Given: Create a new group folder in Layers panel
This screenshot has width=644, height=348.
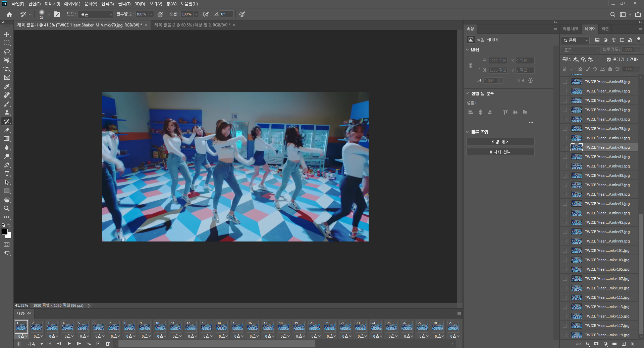Looking at the screenshot, I should [x=614, y=344].
